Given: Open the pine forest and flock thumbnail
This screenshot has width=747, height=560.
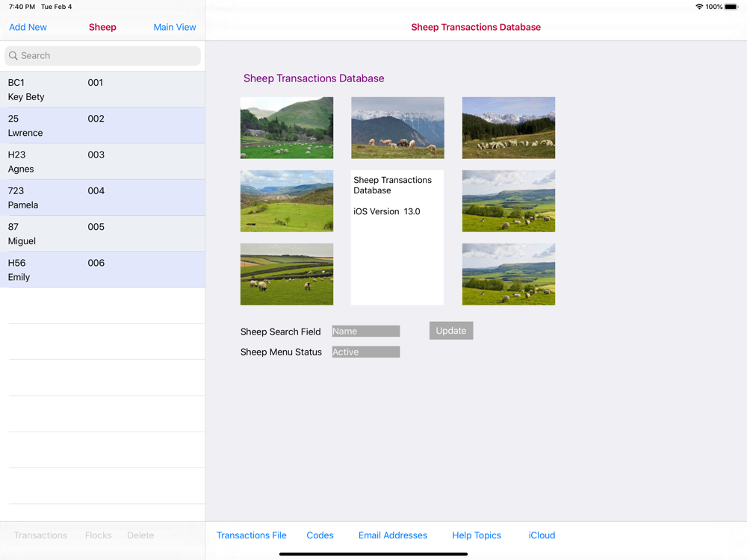Looking at the screenshot, I should coord(509,128).
